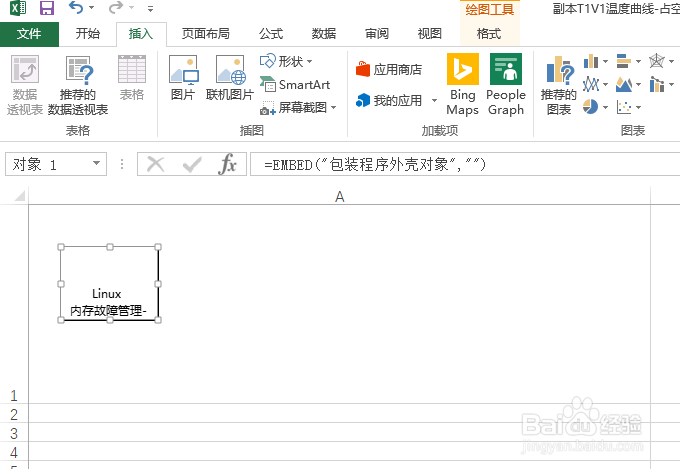Switch to the Format (格式) drawing tools tab
680x469 pixels.
[489, 34]
